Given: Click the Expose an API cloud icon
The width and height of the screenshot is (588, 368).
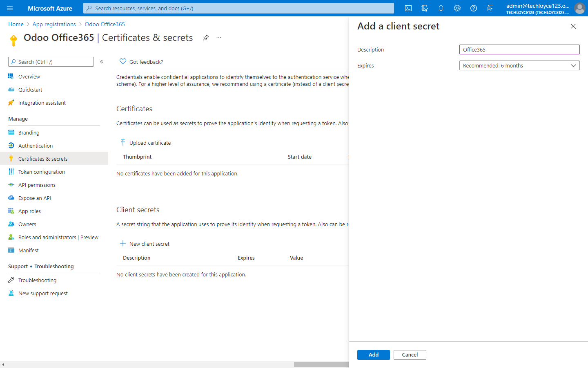Looking at the screenshot, I should click(x=11, y=198).
